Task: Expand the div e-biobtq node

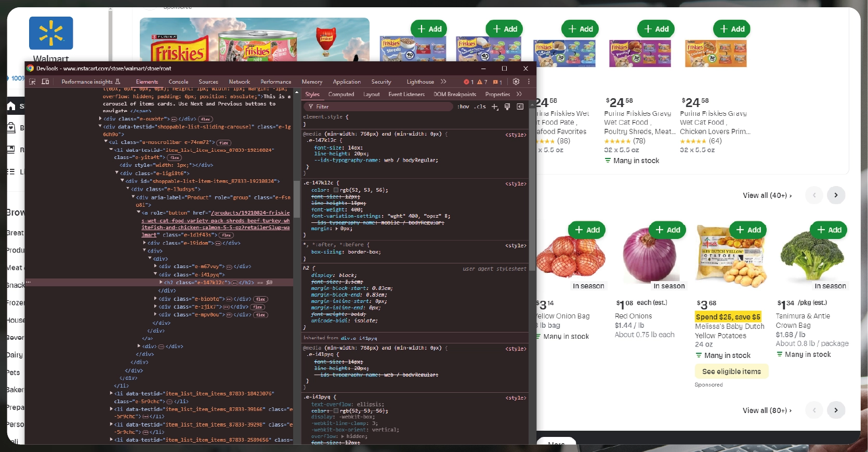Action: click(x=155, y=299)
